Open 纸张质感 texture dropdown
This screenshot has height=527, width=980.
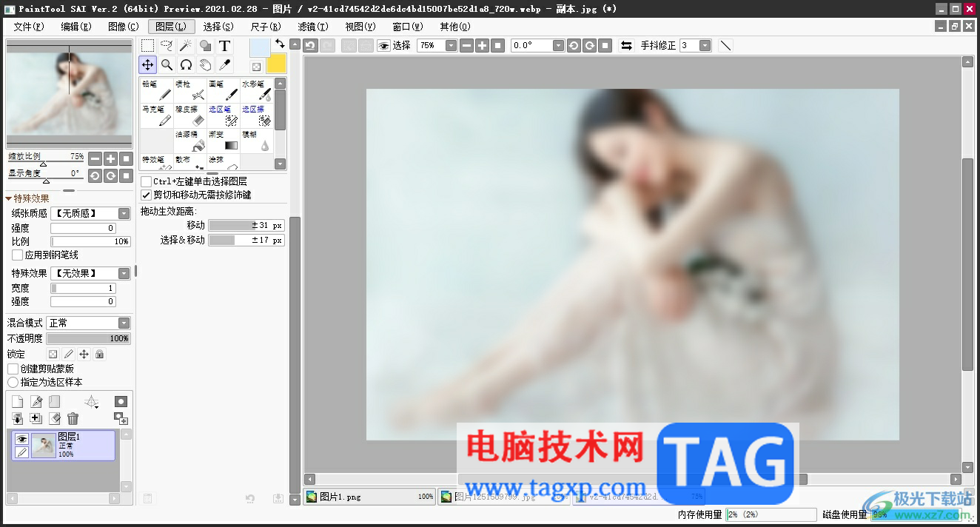click(x=124, y=213)
